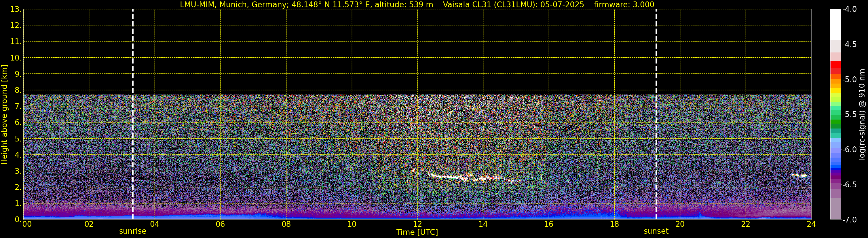868x238 pixels.
Task: Click the '12' hour tick on time axis
Action: (417, 224)
